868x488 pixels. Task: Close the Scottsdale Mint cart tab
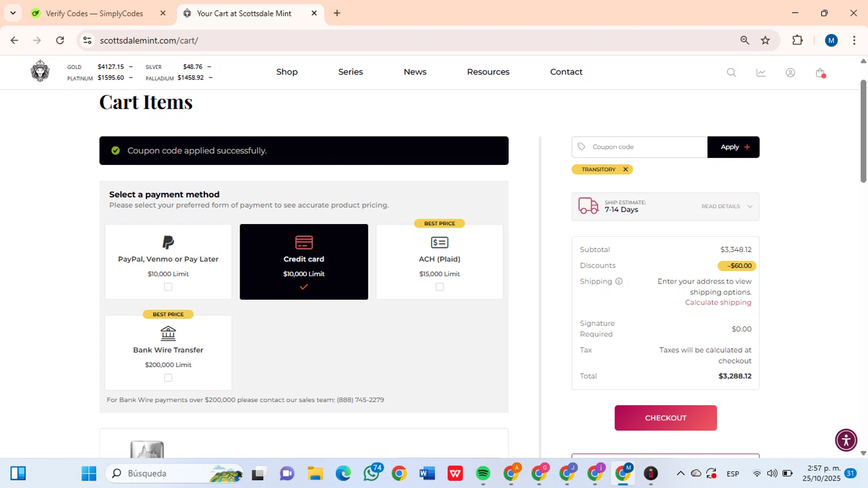click(x=314, y=13)
